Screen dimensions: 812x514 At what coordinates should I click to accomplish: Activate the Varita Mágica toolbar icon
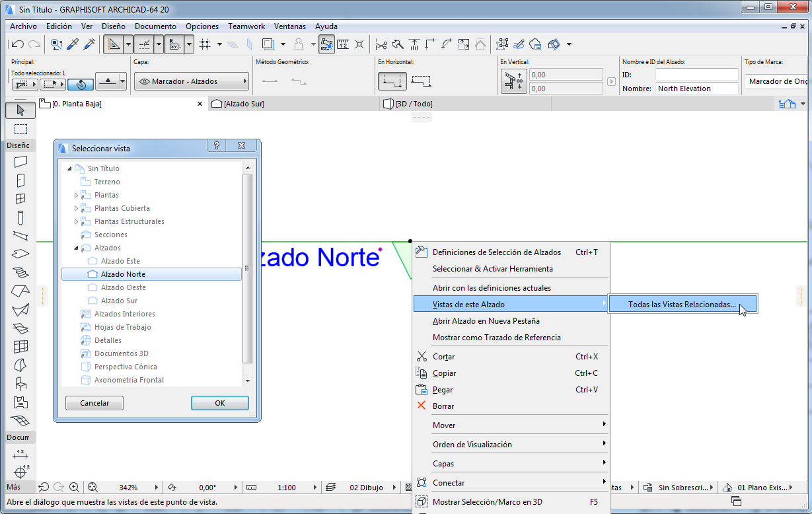click(x=397, y=44)
